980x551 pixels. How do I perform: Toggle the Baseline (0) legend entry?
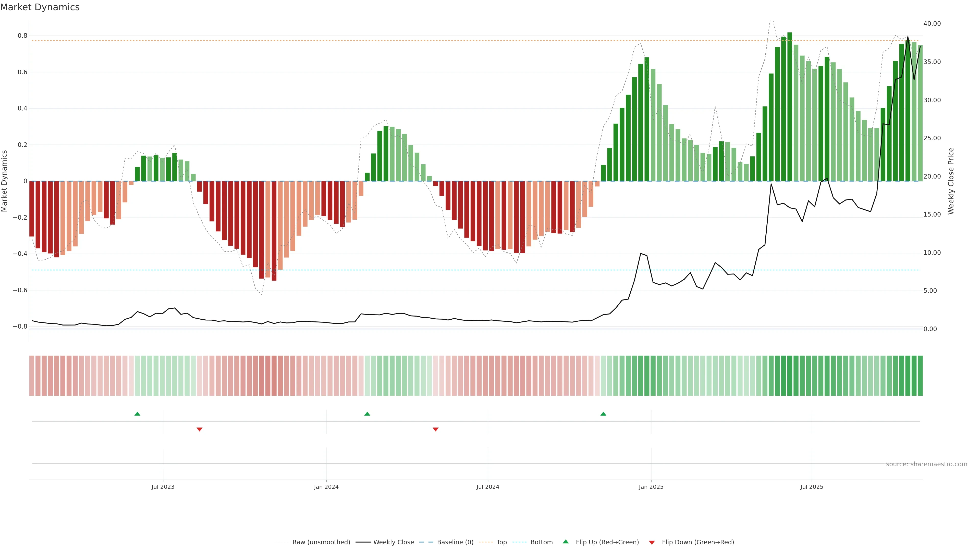pyautogui.click(x=455, y=542)
